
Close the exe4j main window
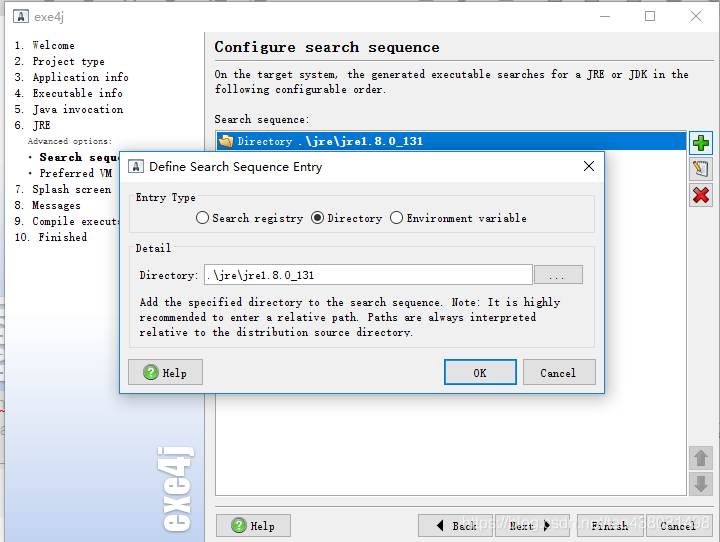pyautogui.click(x=696, y=17)
